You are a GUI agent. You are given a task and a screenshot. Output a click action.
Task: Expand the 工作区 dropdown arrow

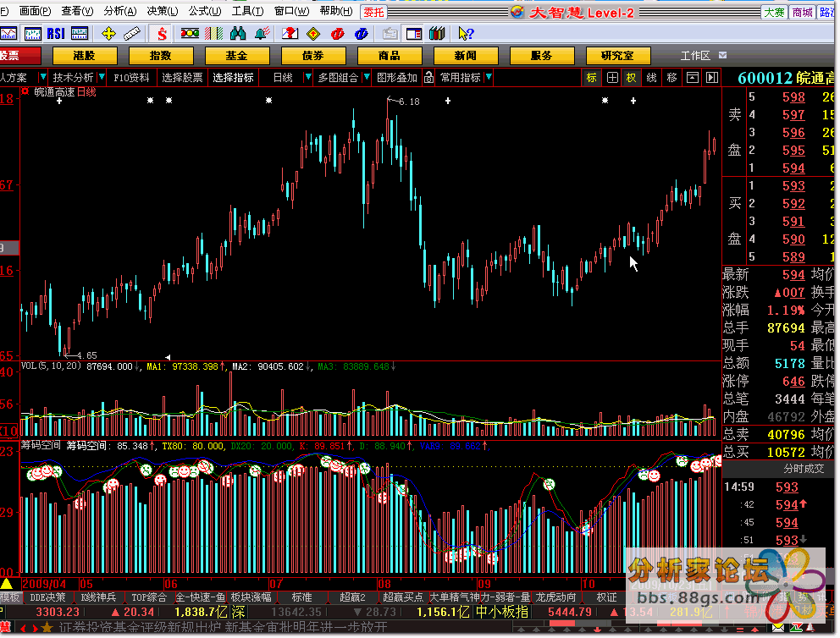click(x=722, y=55)
